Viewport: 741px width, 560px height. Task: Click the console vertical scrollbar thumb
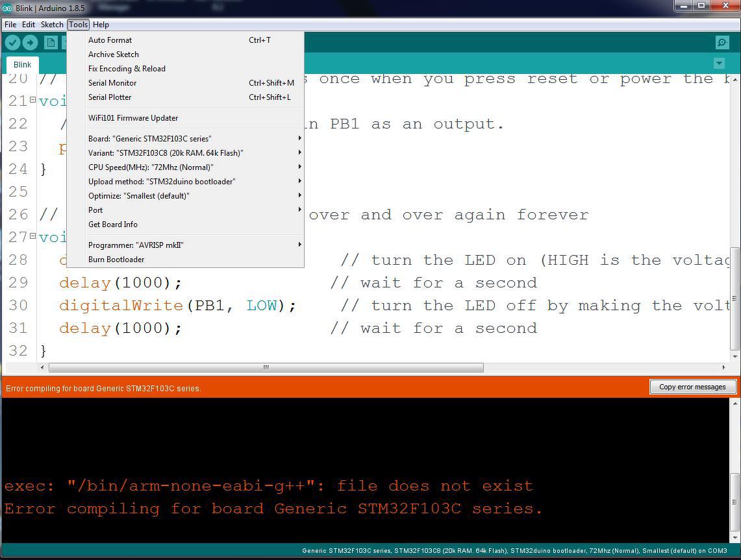click(x=735, y=502)
